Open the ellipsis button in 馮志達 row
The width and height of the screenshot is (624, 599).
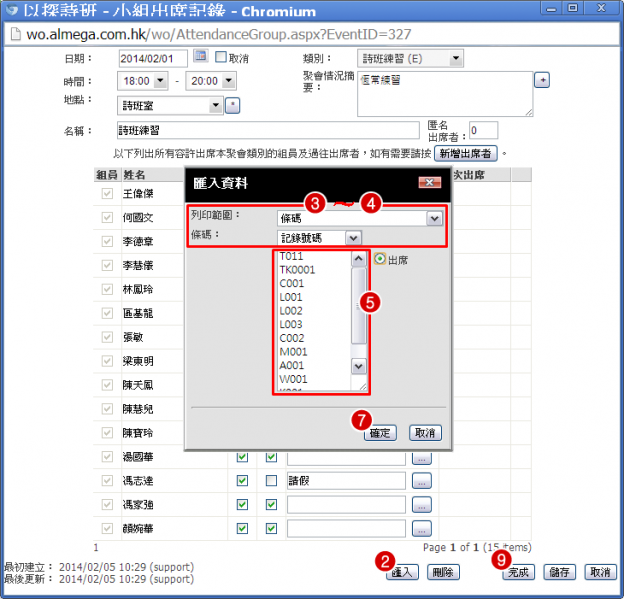click(x=422, y=481)
